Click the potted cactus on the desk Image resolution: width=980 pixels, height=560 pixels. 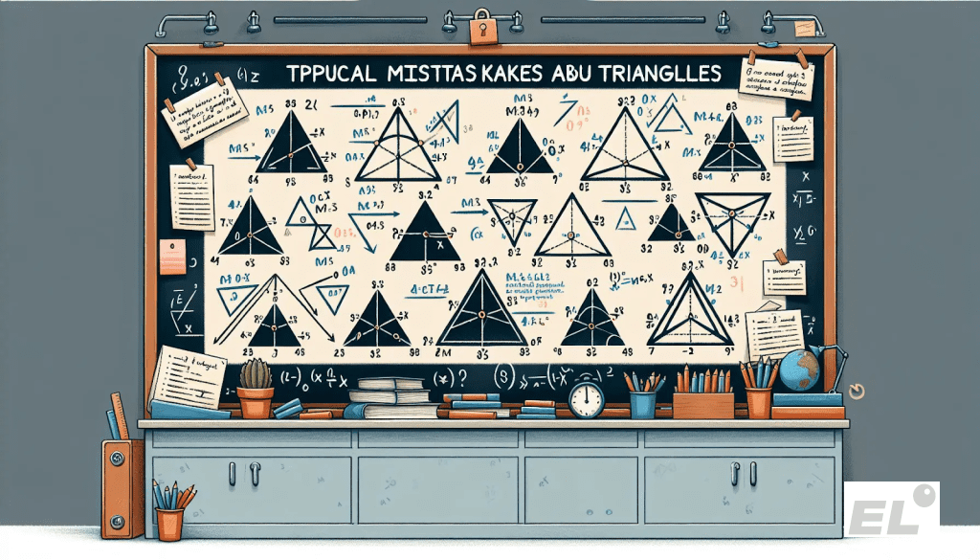pyautogui.click(x=256, y=388)
